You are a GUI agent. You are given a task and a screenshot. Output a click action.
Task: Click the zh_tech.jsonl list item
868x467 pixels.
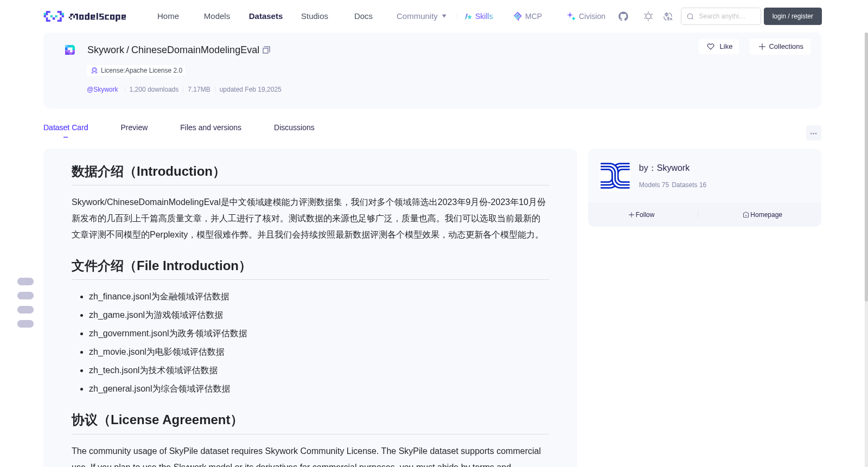click(154, 370)
